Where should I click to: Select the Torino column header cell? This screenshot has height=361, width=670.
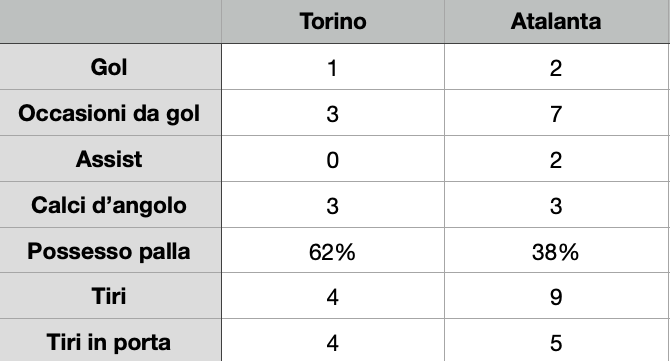(x=333, y=21)
